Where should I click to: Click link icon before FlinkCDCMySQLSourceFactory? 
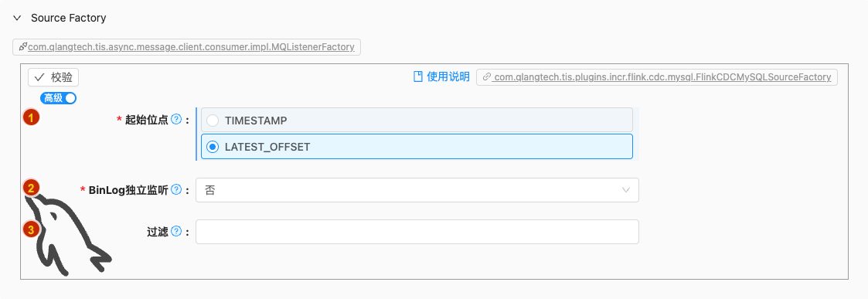(486, 77)
